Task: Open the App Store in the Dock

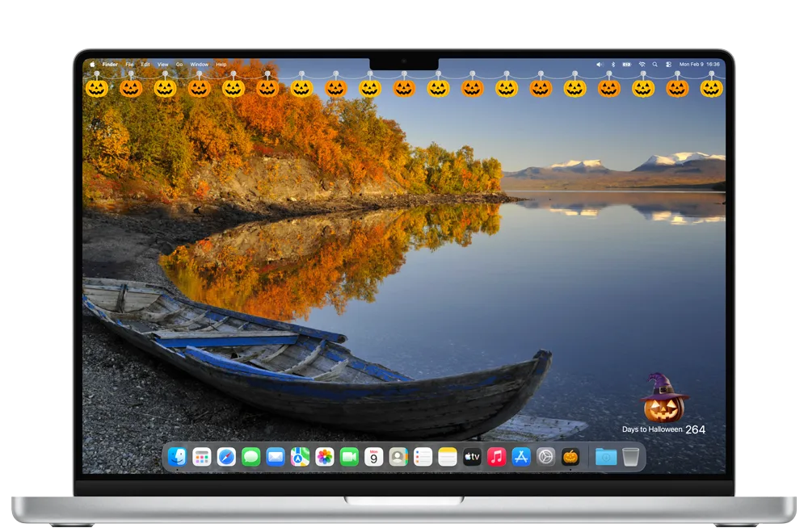Action: point(521,457)
